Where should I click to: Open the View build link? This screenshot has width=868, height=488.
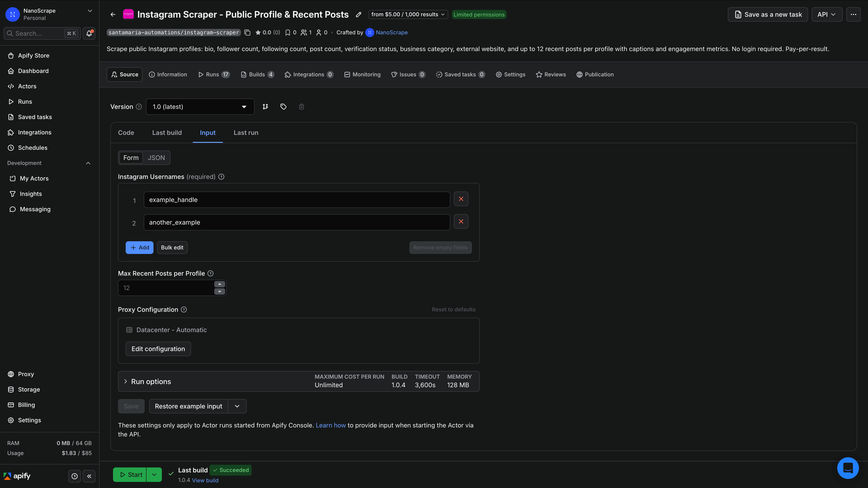pos(205,480)
